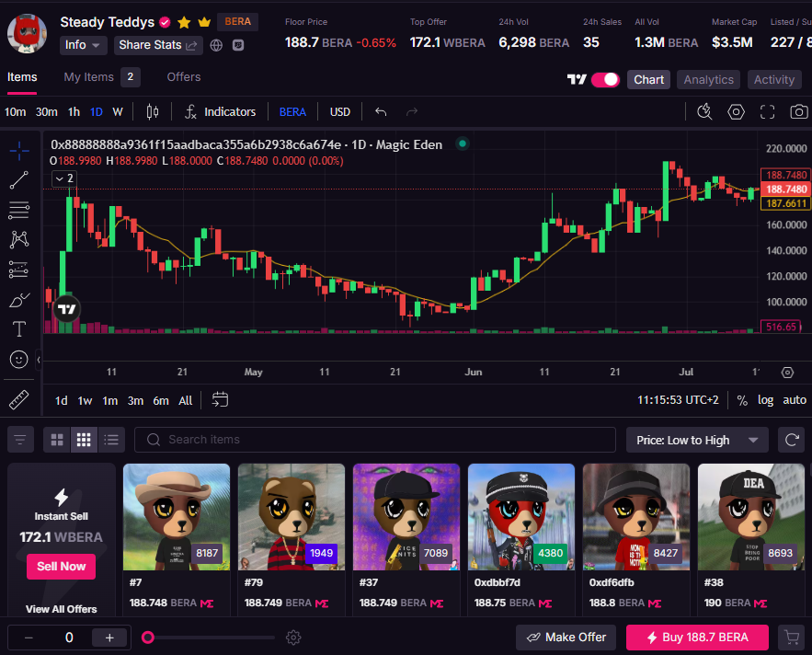Increase sweep quantity with plus button
The height and width of the screenshot is (655, 812).
[109, 638]
